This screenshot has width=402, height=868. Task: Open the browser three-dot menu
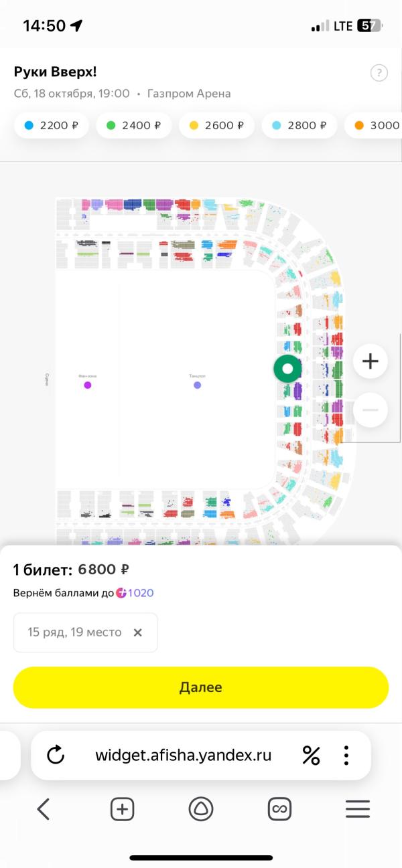(346, 756)
